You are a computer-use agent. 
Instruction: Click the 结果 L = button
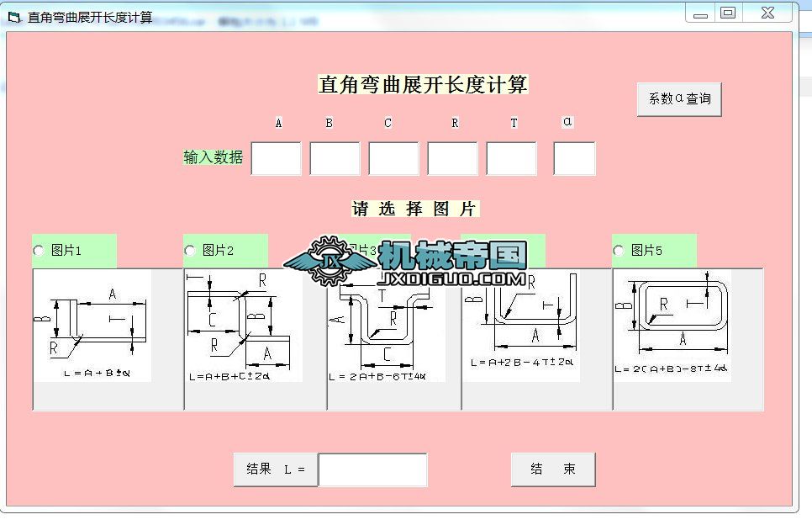(276, 469)
